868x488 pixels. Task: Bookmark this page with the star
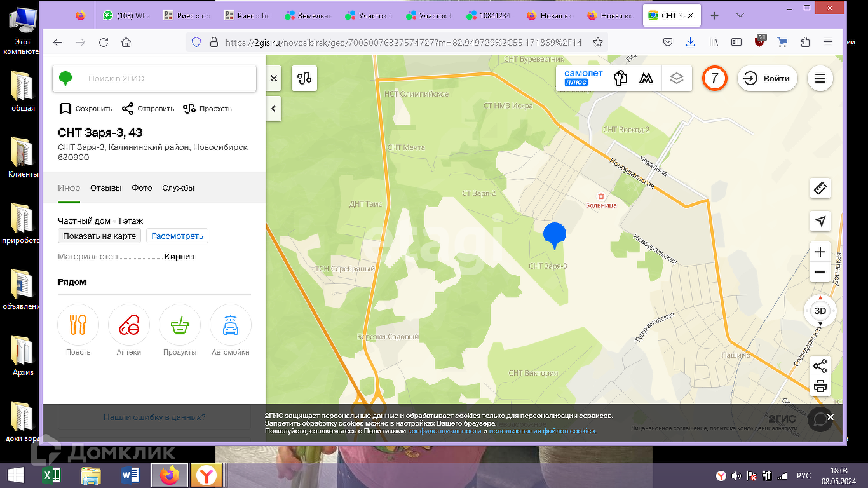click(597, 43)
